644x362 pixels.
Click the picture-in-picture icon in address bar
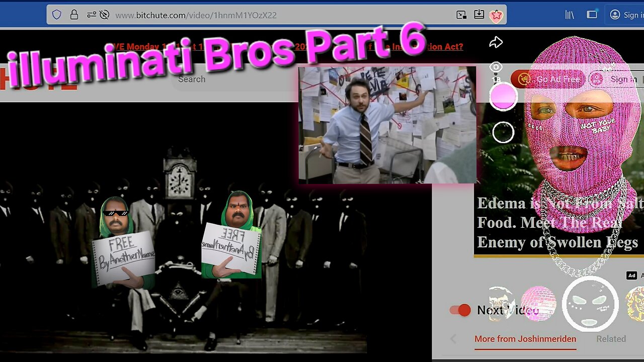pos(461,15)
